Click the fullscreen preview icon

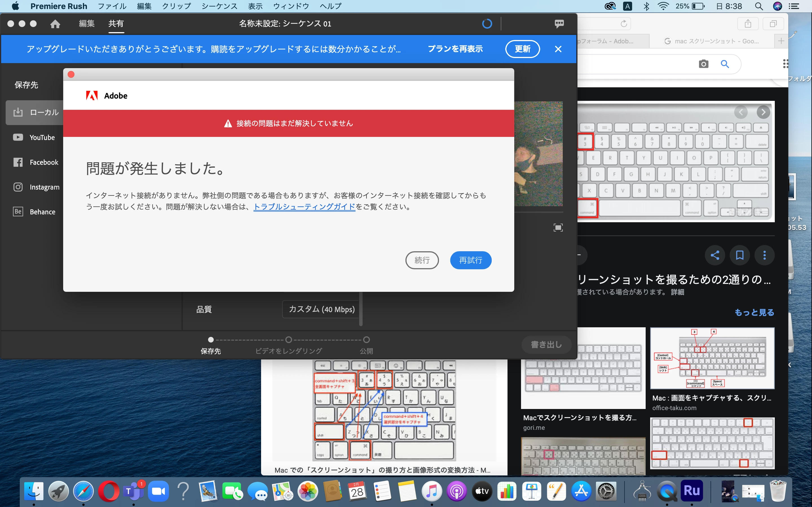tap(558, 228)
